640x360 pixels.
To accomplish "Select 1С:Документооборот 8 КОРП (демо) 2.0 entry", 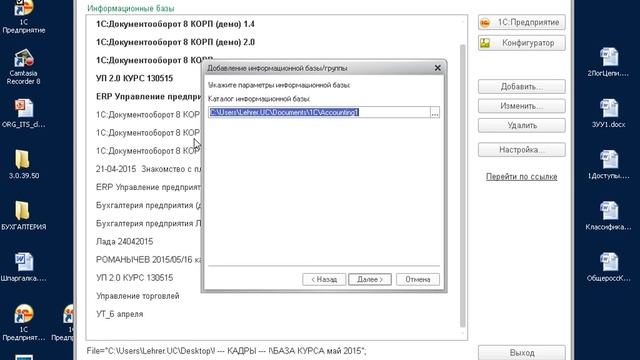I will coord(175,42).
